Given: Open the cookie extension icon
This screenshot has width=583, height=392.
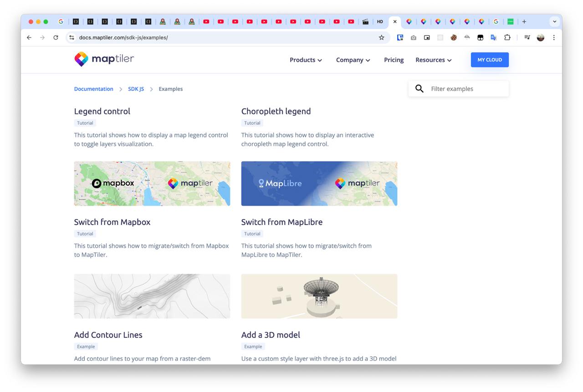Looking at the screenshot, I should pyautogui.click(x=454, y=38).
